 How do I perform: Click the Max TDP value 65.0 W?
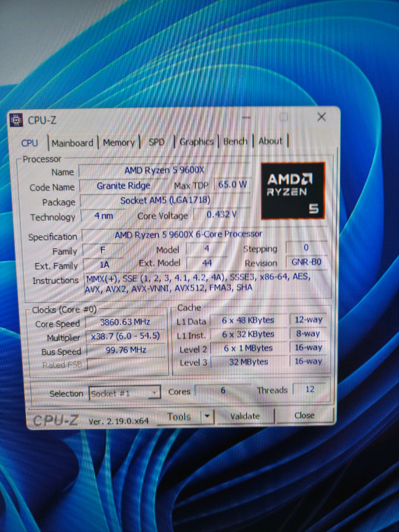232,185
